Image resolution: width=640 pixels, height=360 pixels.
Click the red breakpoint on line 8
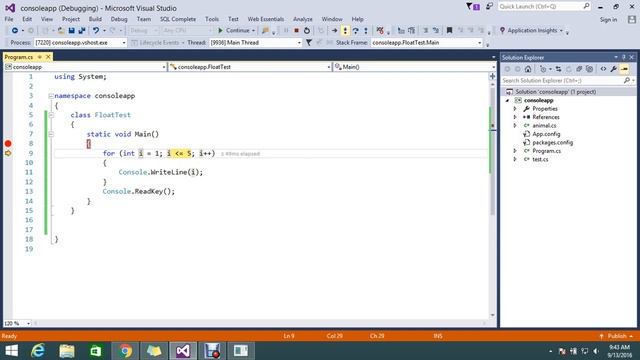click(8, 144)
